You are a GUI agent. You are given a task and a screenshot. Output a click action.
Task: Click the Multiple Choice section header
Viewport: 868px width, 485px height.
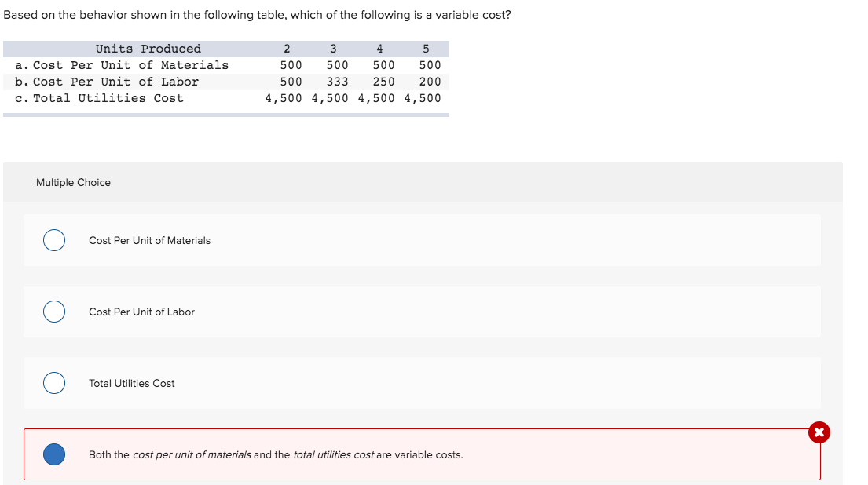click(73, 182)
